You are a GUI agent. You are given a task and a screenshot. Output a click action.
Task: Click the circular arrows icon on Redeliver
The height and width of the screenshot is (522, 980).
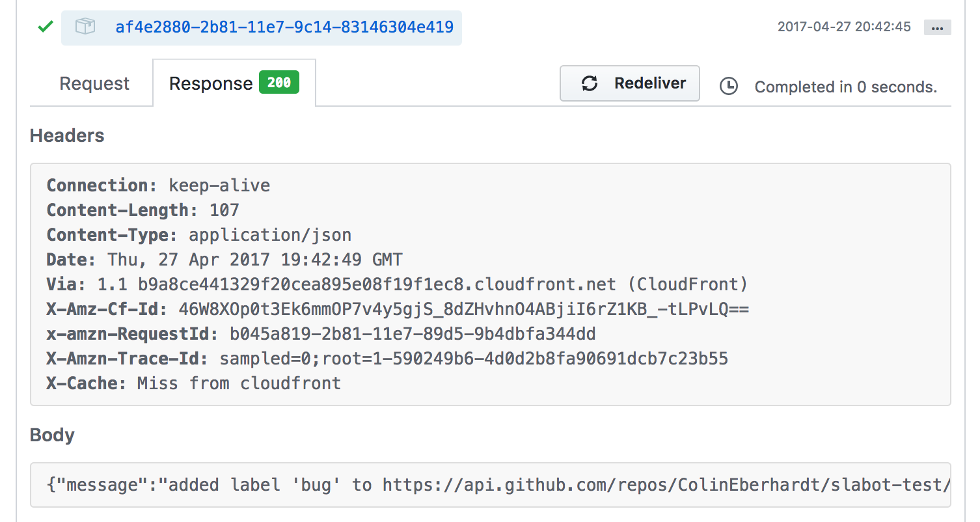point(590,83)
